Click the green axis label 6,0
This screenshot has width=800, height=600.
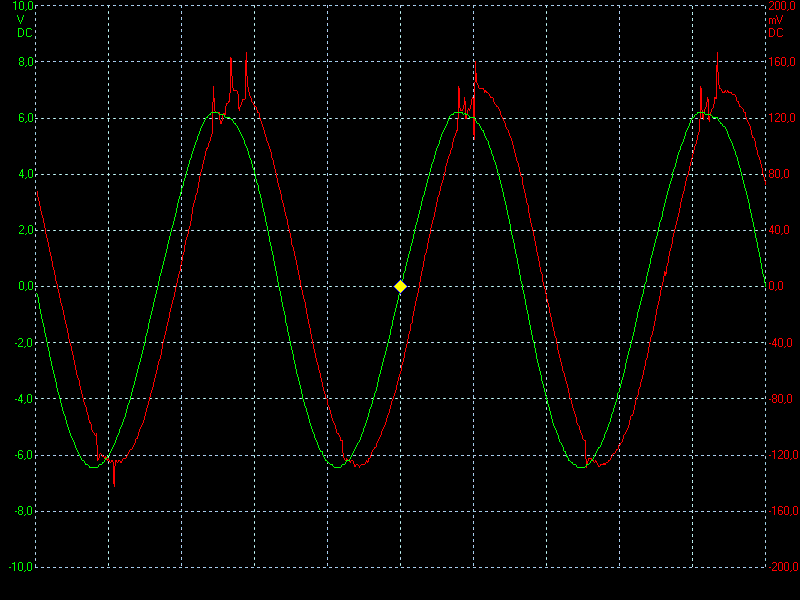point(26,118)
